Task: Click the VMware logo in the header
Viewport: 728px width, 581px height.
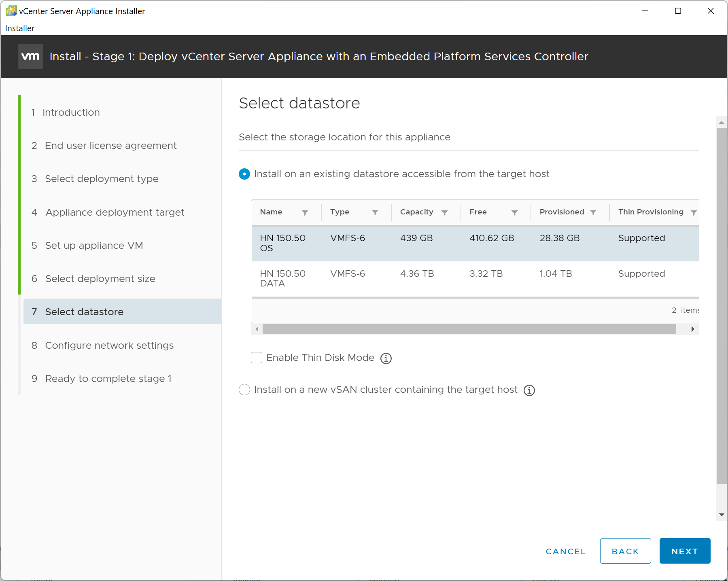Action: click(30, 56)
